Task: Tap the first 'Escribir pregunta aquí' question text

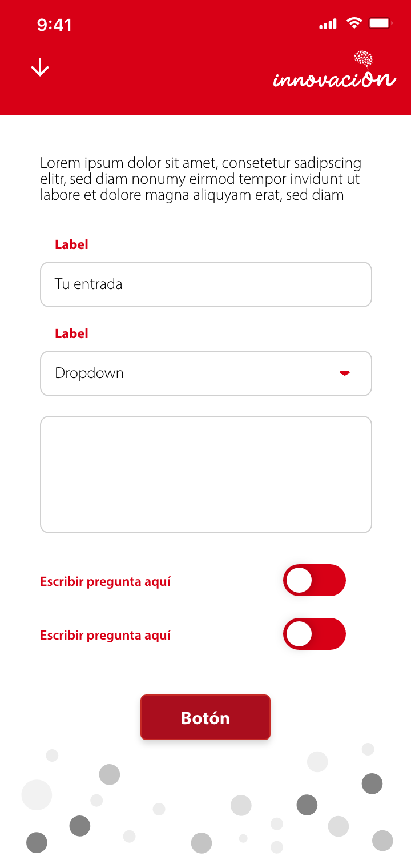Action: click(x=106, y=582)
